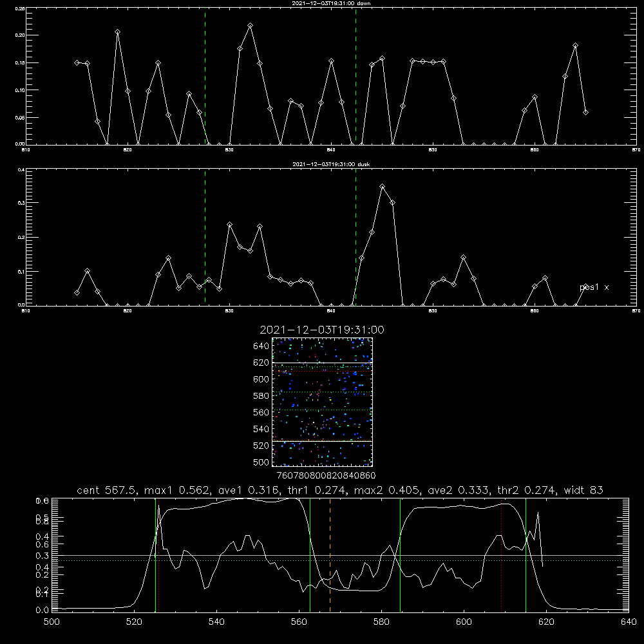
Task: Click the upper solid white line in scatter image
Action: (x=323, y=363)
